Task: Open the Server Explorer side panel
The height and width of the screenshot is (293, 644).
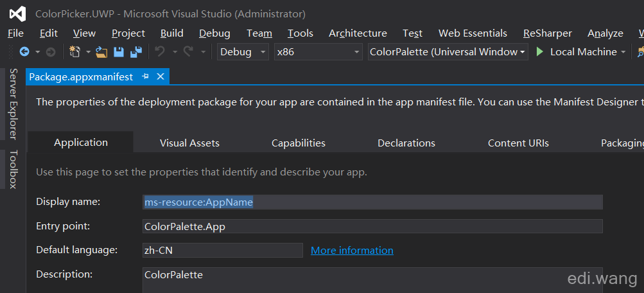Action: point(13,104)
